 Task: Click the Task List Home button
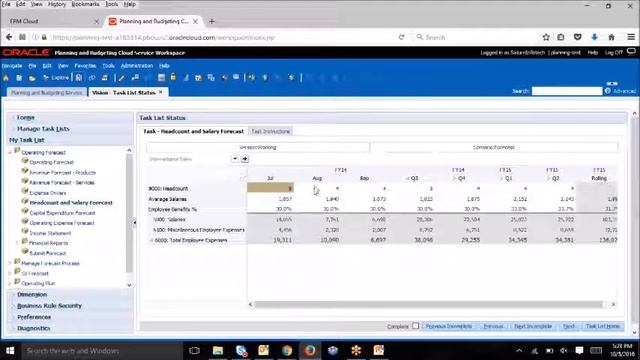point(602,326)
